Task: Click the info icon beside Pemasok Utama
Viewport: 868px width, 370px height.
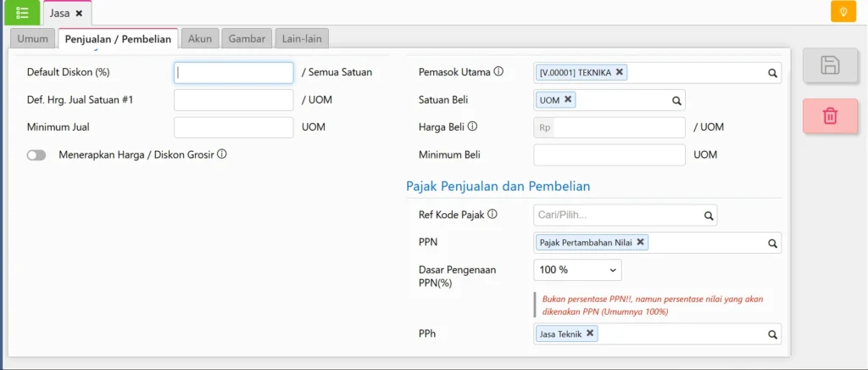Action: click(x=498, y=71)
